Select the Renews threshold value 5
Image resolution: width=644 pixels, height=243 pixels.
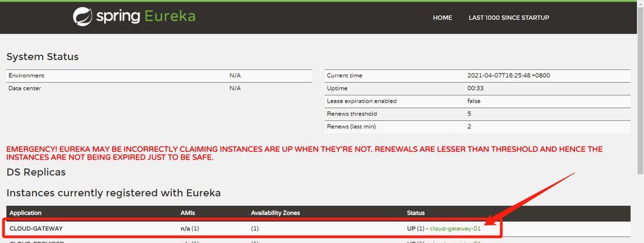tap(469, 114)
